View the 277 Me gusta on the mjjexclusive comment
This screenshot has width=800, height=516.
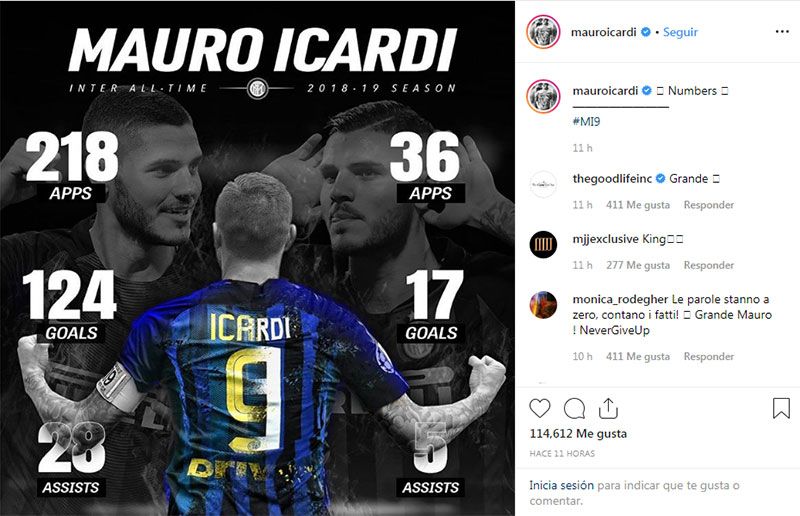coord(638,265)
